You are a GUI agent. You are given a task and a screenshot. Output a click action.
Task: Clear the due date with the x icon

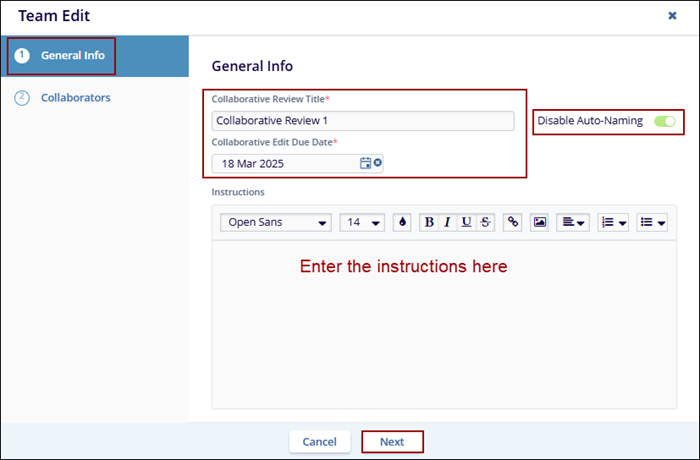click(x=378, y=163)
